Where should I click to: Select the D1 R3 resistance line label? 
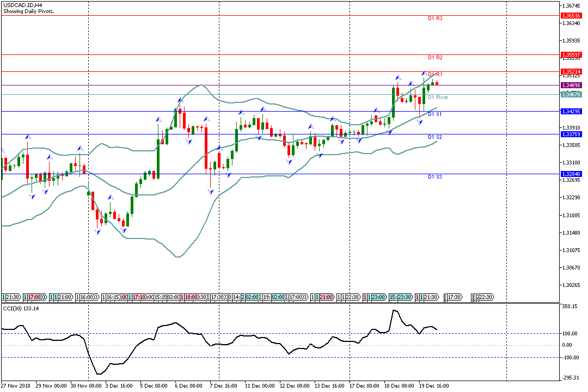[x=434, y=19]
